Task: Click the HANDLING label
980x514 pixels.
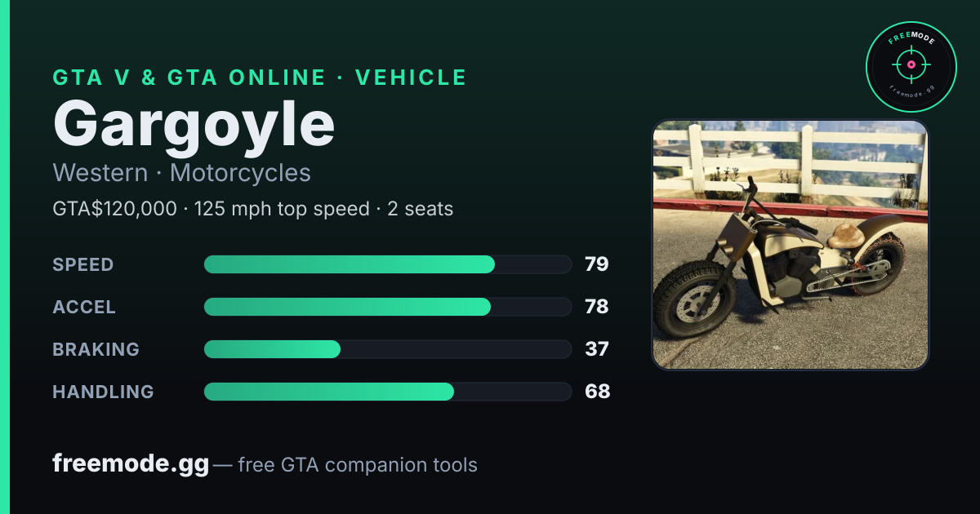Action: click(103, 392)
